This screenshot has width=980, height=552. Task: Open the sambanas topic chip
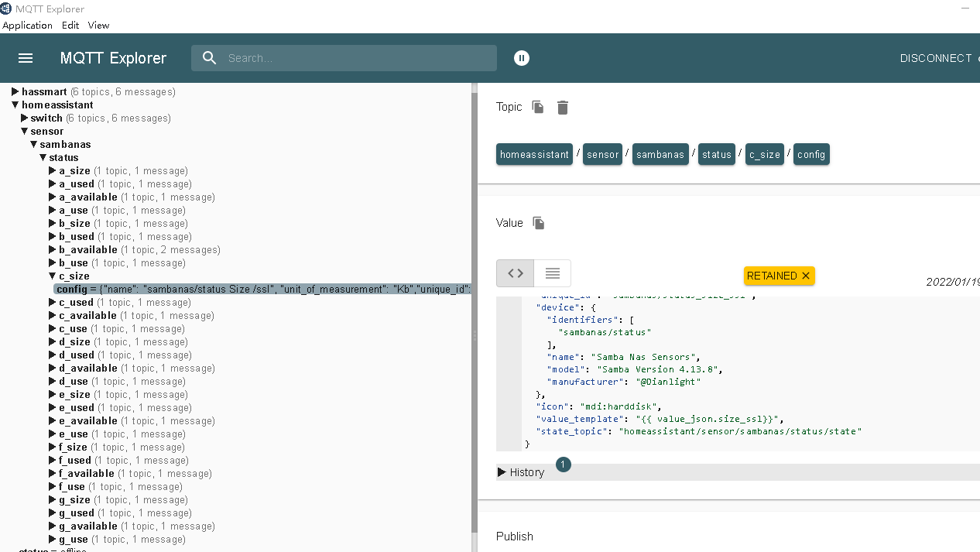tap(660, 154)
